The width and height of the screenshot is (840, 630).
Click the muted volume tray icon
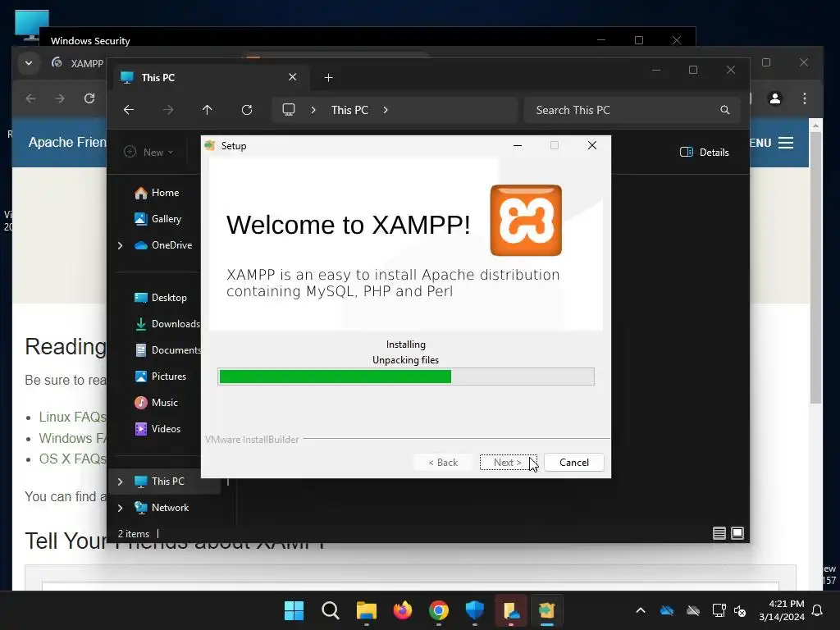point(740,610)
